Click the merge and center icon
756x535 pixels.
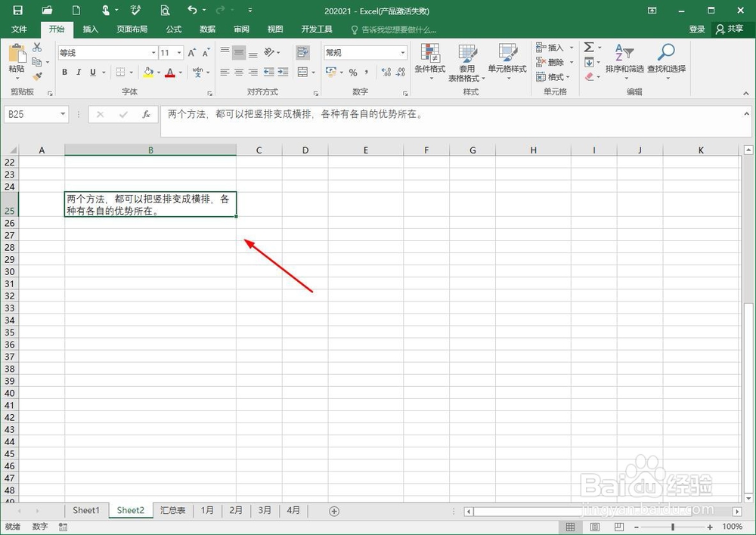(x=301, y=73)
